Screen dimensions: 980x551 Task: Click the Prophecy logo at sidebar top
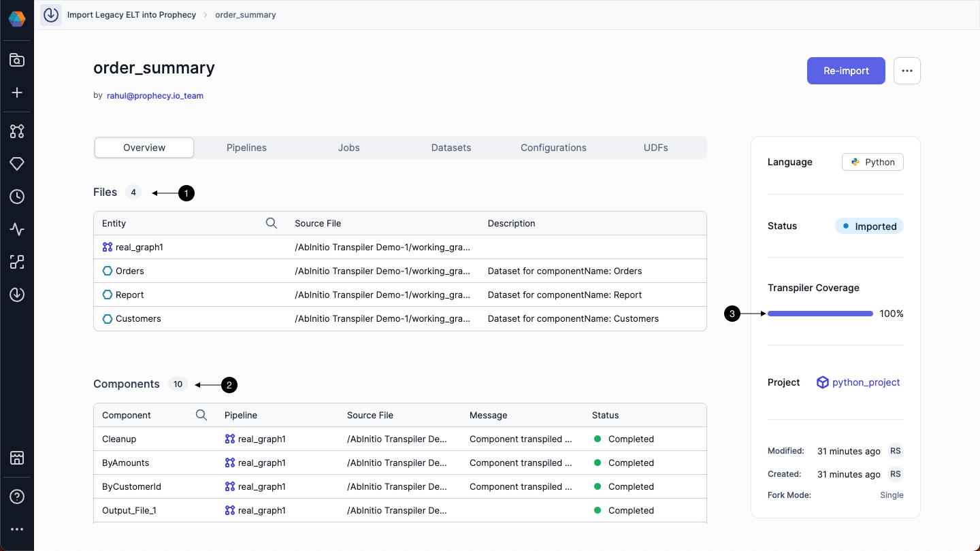[16, 18]
